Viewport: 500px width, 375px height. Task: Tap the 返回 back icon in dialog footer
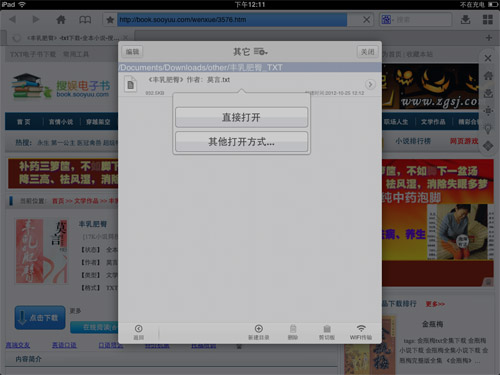click(x=139, y=332)
